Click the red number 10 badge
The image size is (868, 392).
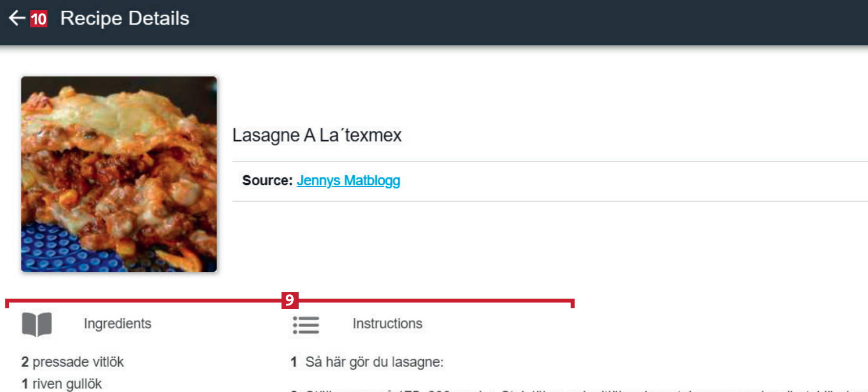[39, 19]
